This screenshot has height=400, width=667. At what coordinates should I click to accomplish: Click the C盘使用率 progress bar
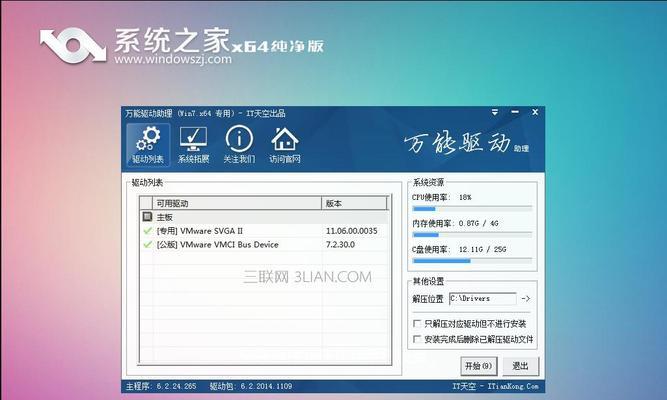point(472,261)
